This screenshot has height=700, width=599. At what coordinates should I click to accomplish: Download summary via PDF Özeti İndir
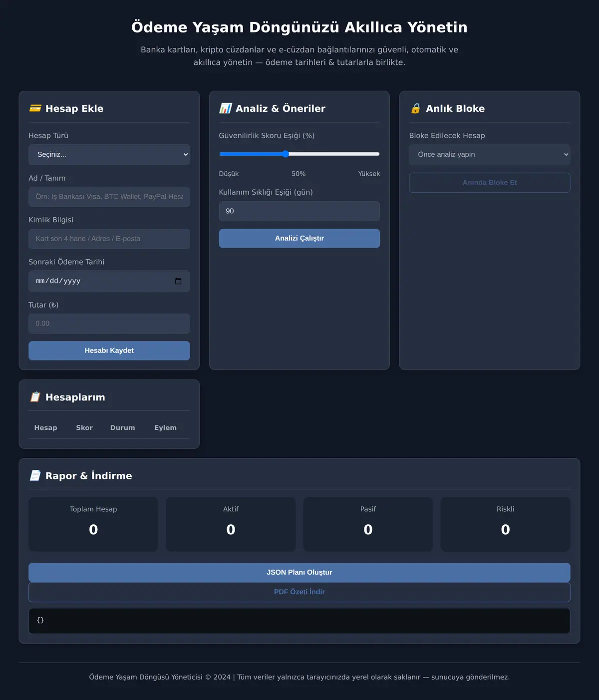coord(299,592)
